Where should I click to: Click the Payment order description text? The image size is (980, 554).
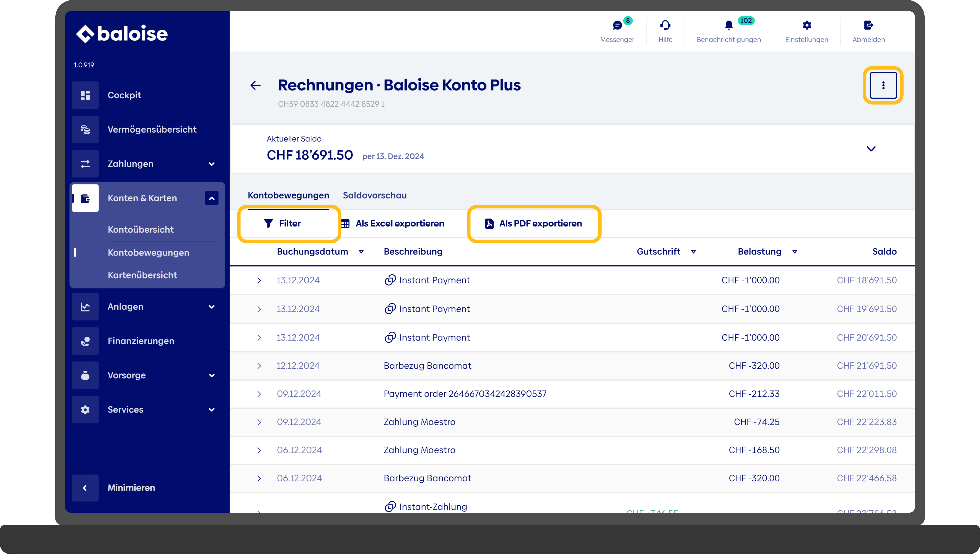click(465, 394)
